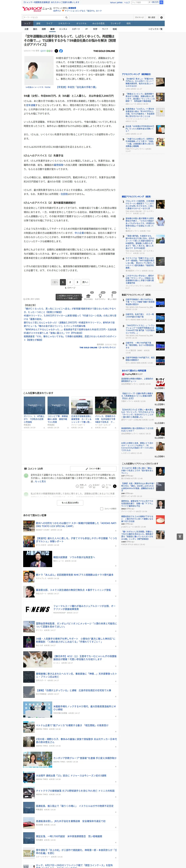Click THE GOLD ONLINE publisher logo
Viewport: 186px width, 868px height.
click(x=104, y=51)
